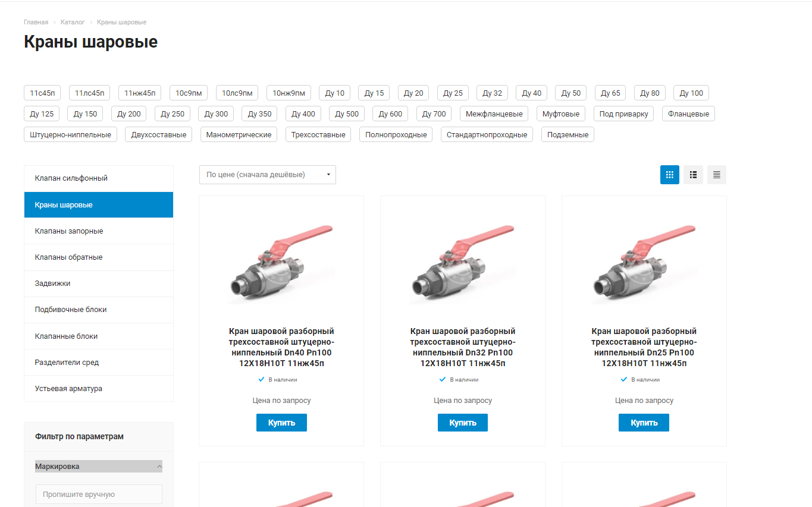Select the Ду 10 size tag
812x507 pixels.
point(335,93)
